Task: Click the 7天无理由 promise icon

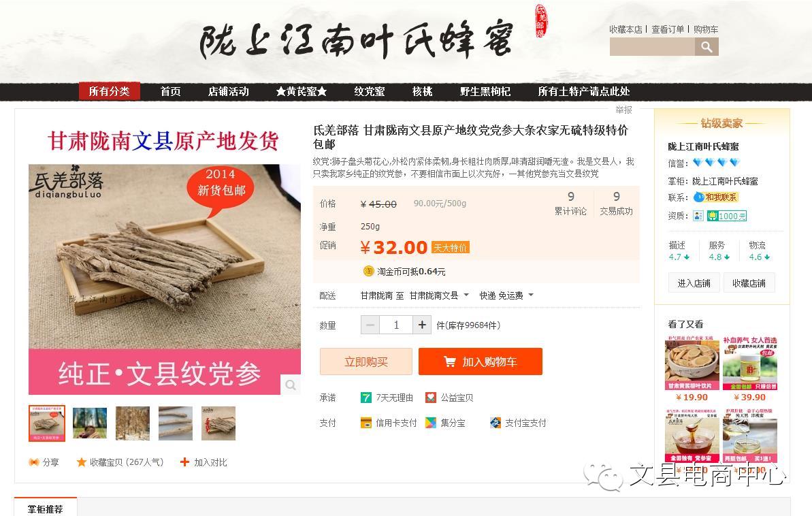Action: [366, 398]
